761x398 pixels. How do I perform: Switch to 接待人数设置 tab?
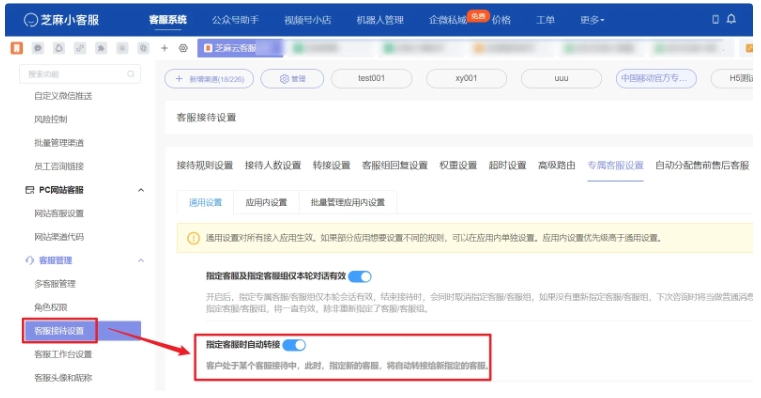pos(273,166)
